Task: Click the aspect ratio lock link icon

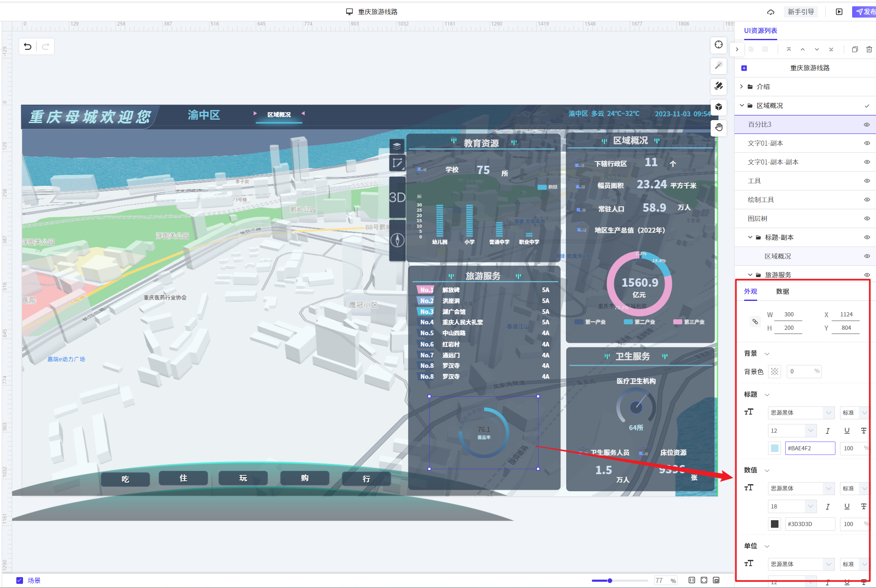Action: pos(755,321)
